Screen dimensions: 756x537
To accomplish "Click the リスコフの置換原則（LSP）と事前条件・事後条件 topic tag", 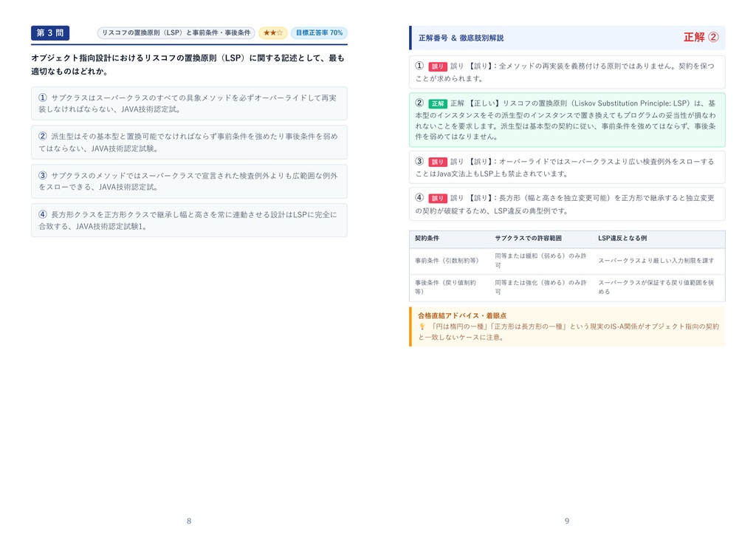I will pos(176,33).
